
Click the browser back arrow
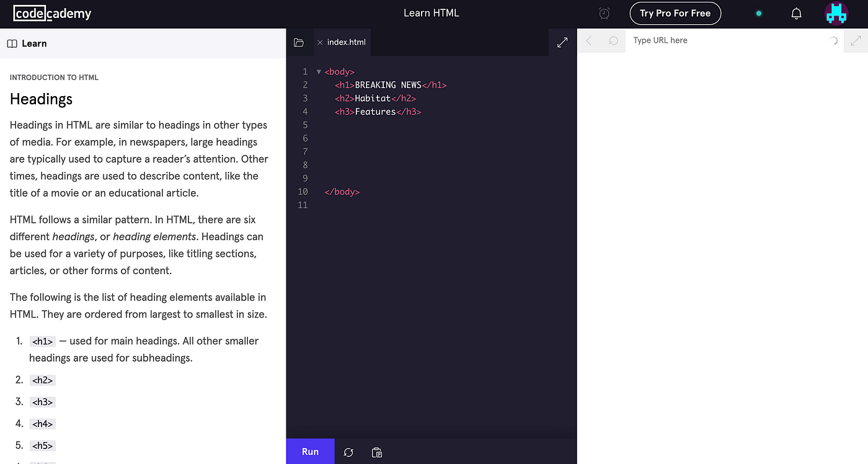click(589, 40)
